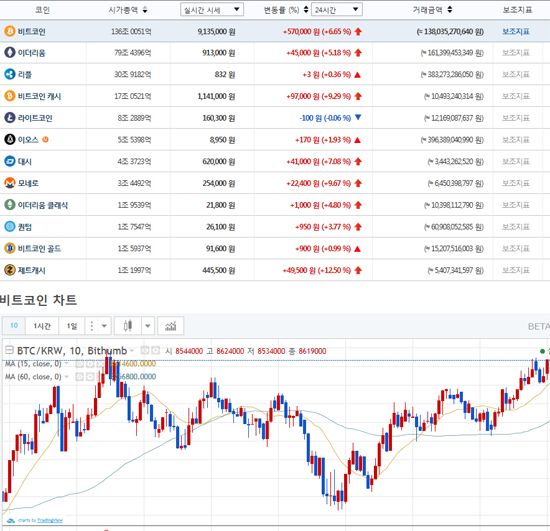Viewport: 550px width, 531px height.
Task: Select the candlestick chart style icon
Action: (128, 326)
